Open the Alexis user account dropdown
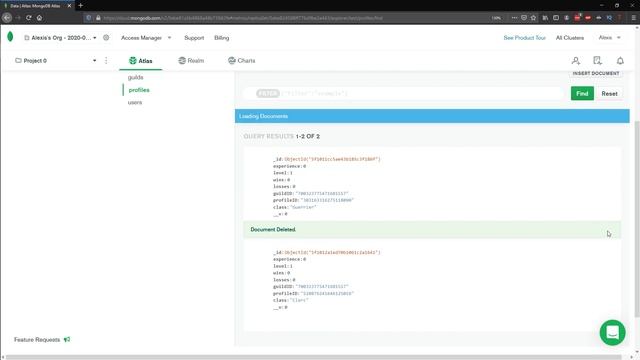 point(609,38)
